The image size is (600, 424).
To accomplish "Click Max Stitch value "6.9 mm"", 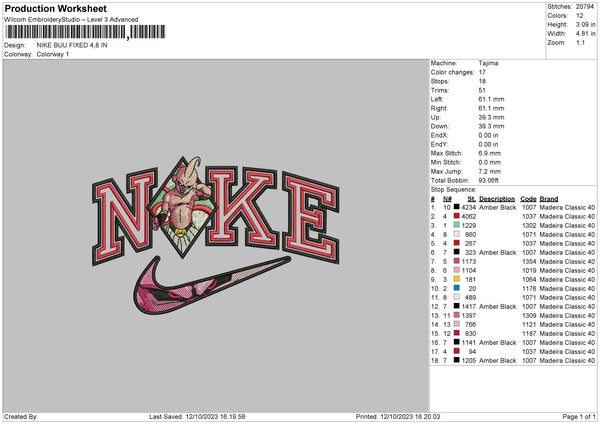I will pos(489,153).
